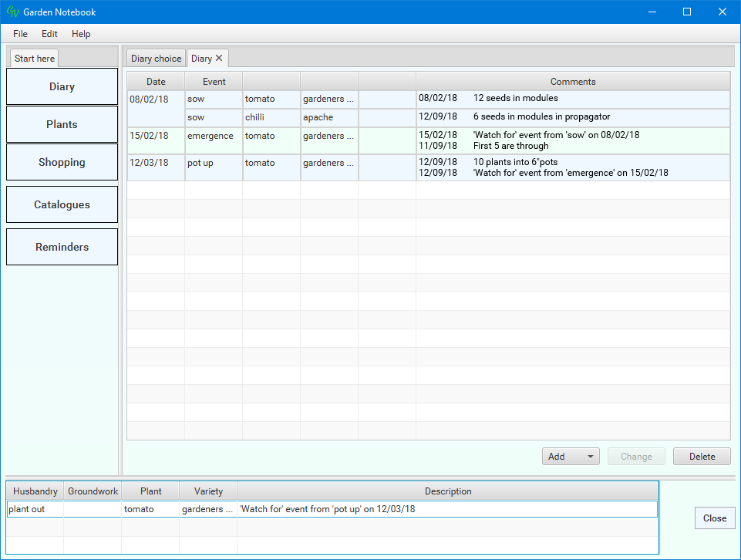Open the Help menu
741x560 pixels.
(x=81, y=34)
